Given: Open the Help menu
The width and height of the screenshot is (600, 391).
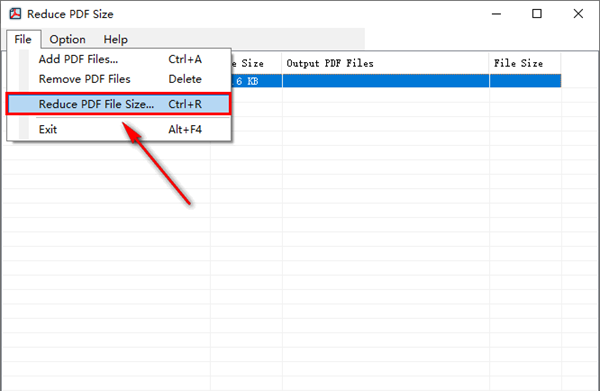Looking at the screenshot, I should pyautogui.click(x=116, y=39).
